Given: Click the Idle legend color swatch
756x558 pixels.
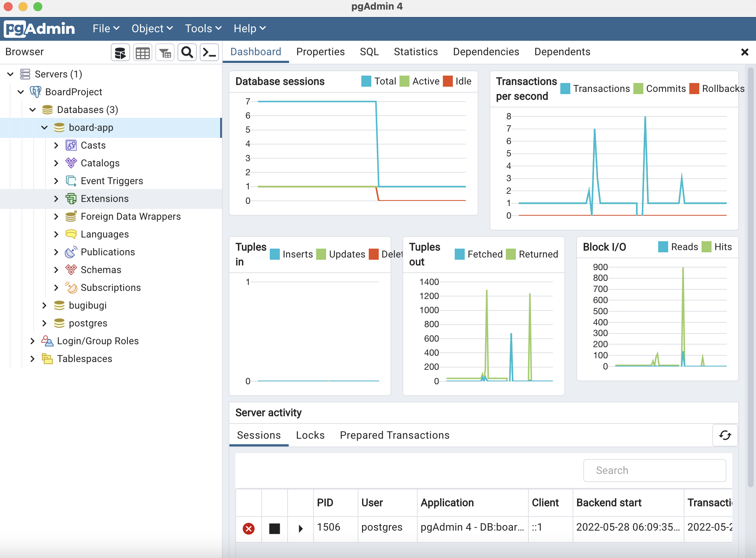Looking at the screenshot, I should (448, 81).
